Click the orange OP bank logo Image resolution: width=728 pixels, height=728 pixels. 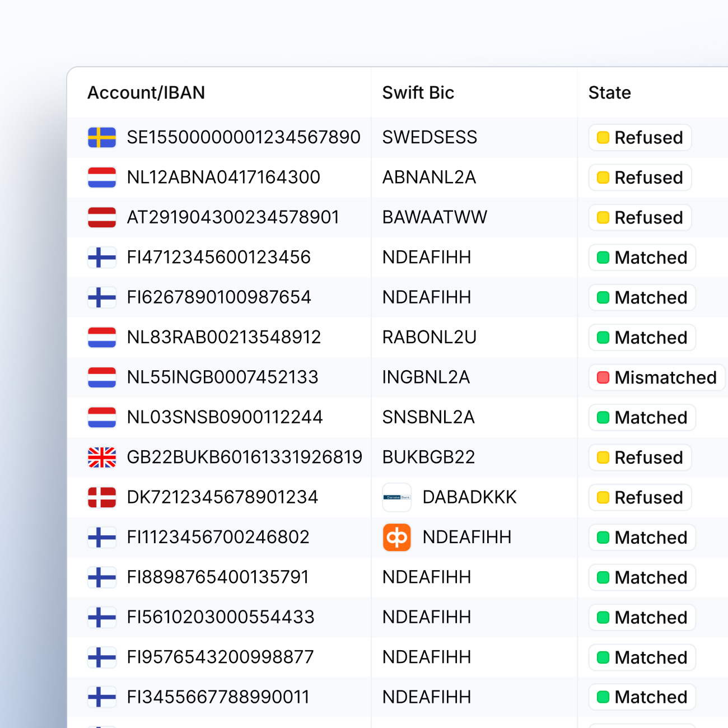tap(397, 538)
